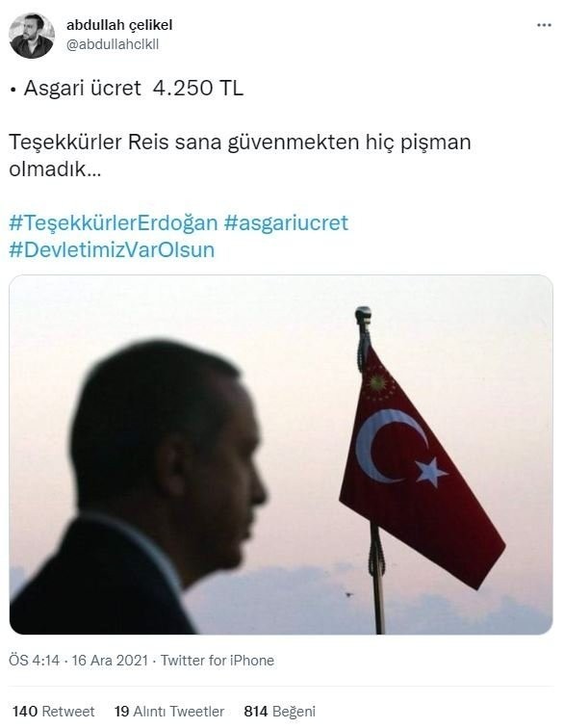Open the tweet timestamp ÖS 4:14
Screen dimensions: 564x728
[x=35, y=661]
